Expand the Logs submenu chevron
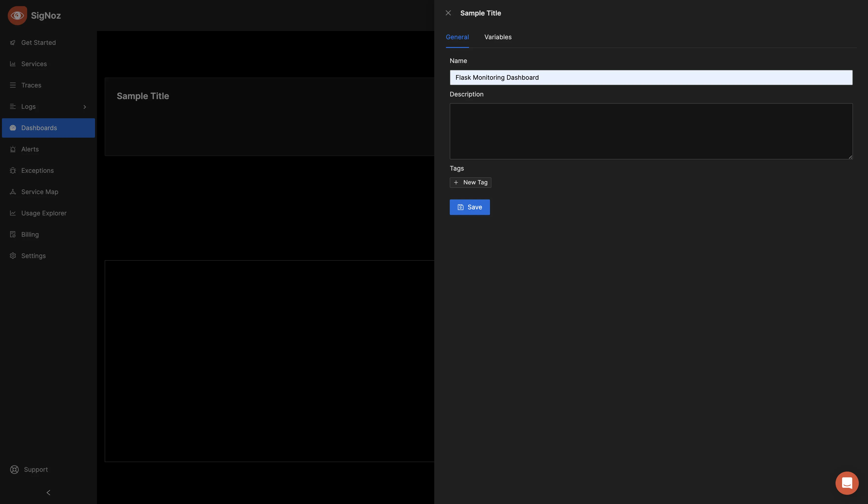The height and width of the screenshot is (504, 868). coord(85,107)
